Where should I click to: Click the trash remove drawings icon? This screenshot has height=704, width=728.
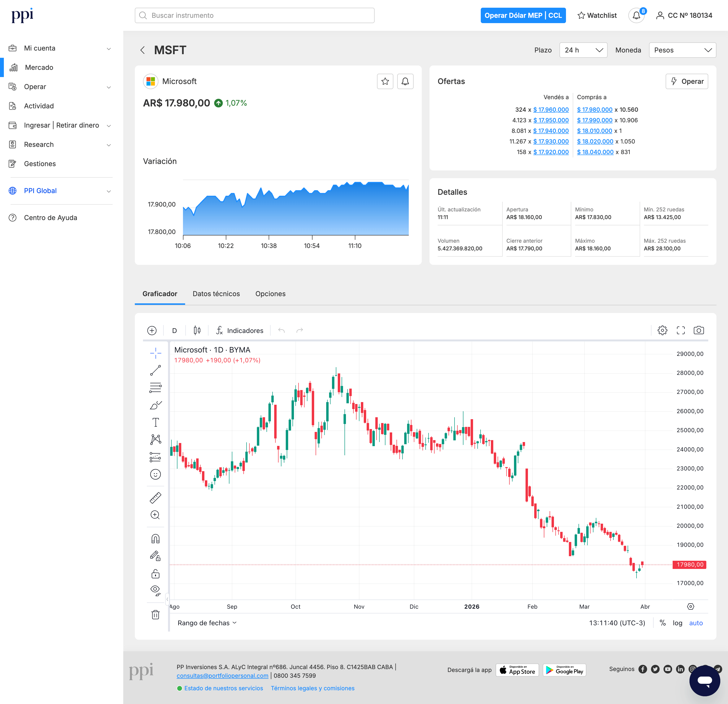point(155,614)
